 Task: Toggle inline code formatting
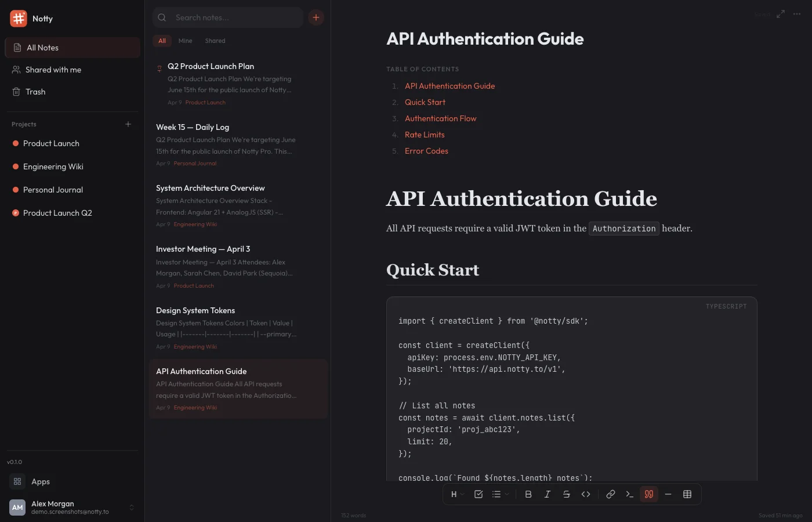coord(586,494)
